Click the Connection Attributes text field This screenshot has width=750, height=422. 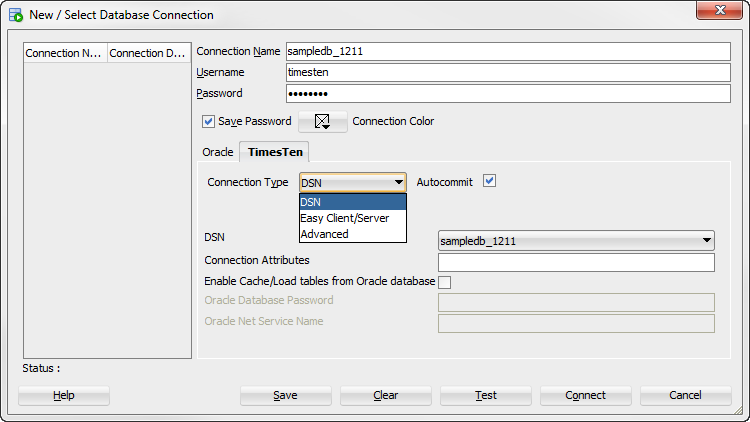coord(576,263)
